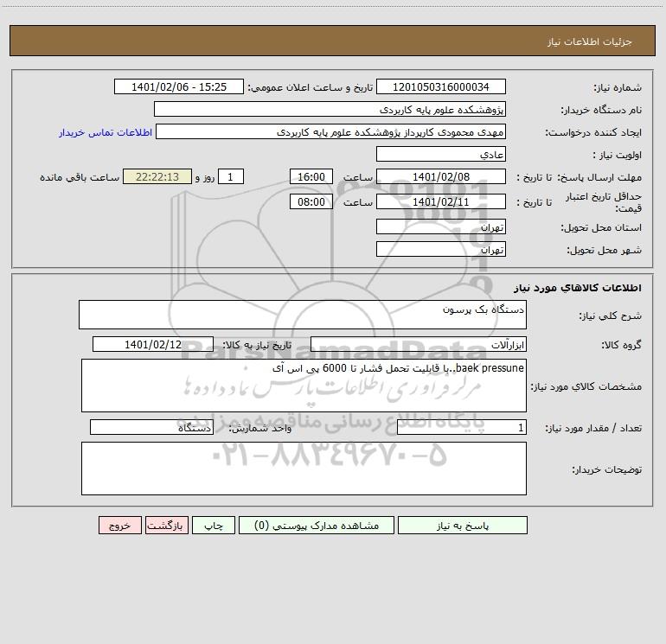Click the تعداد / مقدار مورد نیاز label
666x644 pixels.
[x=593, y=428]
